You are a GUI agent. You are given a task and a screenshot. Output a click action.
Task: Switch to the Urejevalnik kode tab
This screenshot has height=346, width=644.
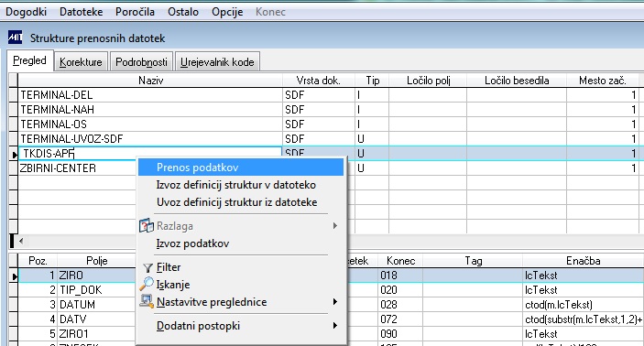click(x=217, y=62)
